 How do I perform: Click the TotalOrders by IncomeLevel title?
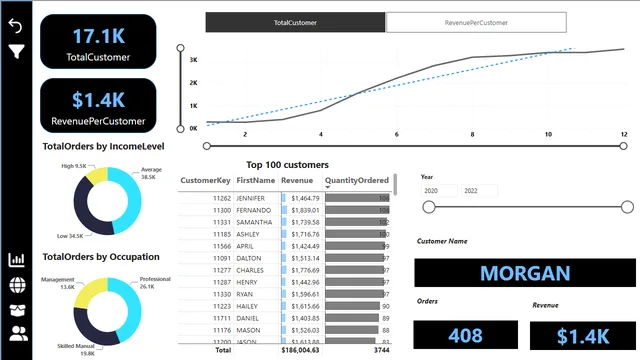tap(103, 147)
